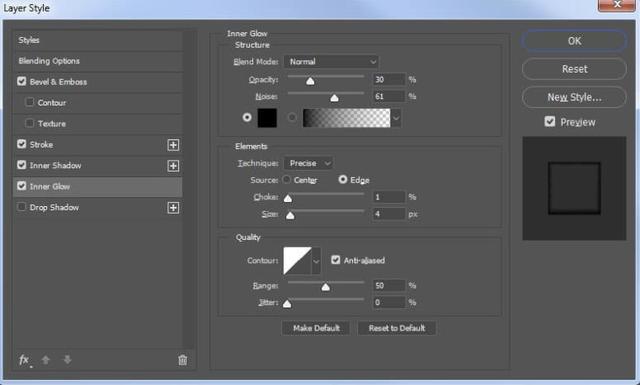This screenshot has width=640, height=385.
Task: Click the Size value field
Action: point(389,214)
